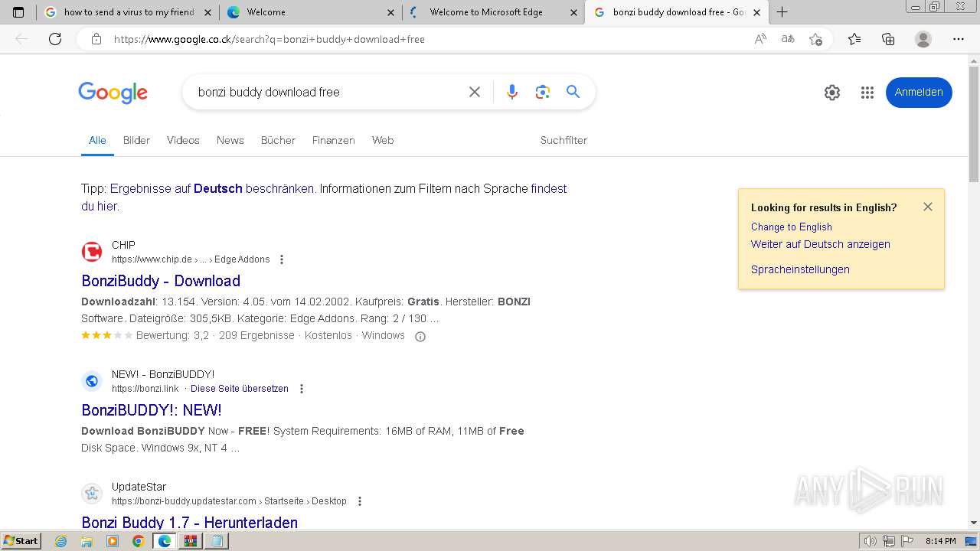The height and width of the screenshot is (551, 980).
Task: Show info about CHIP rating
Action: (420, 336)
